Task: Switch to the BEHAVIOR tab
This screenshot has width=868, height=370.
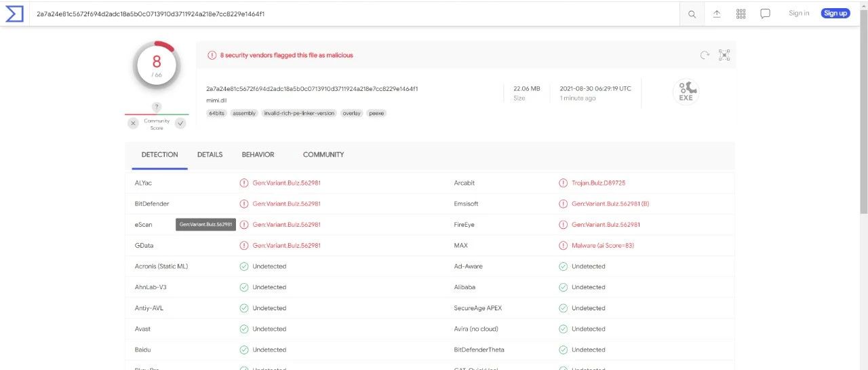Action: (x=258, y=155)
